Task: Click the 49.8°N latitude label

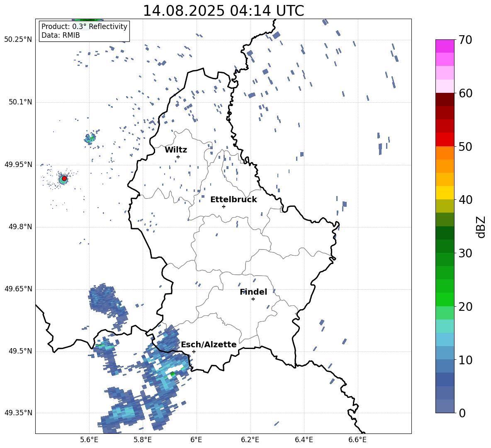Action: pyautogui.click(x=20, y=227)
